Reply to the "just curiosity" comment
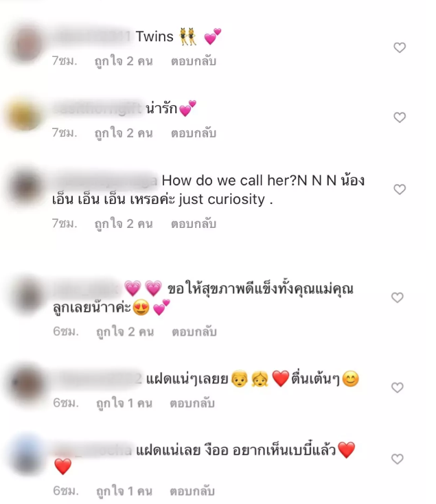Screen dimensions: 436x504 194,223
